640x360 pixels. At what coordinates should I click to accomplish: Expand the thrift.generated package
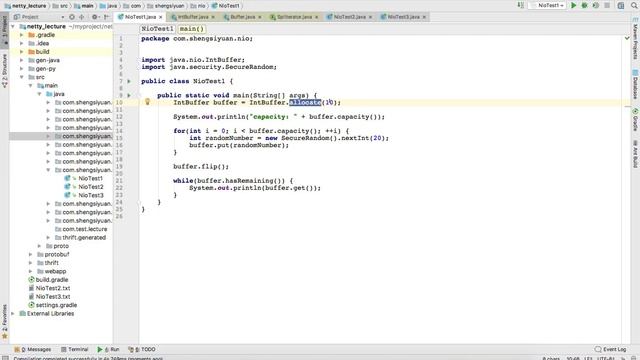tap(49, 238)
